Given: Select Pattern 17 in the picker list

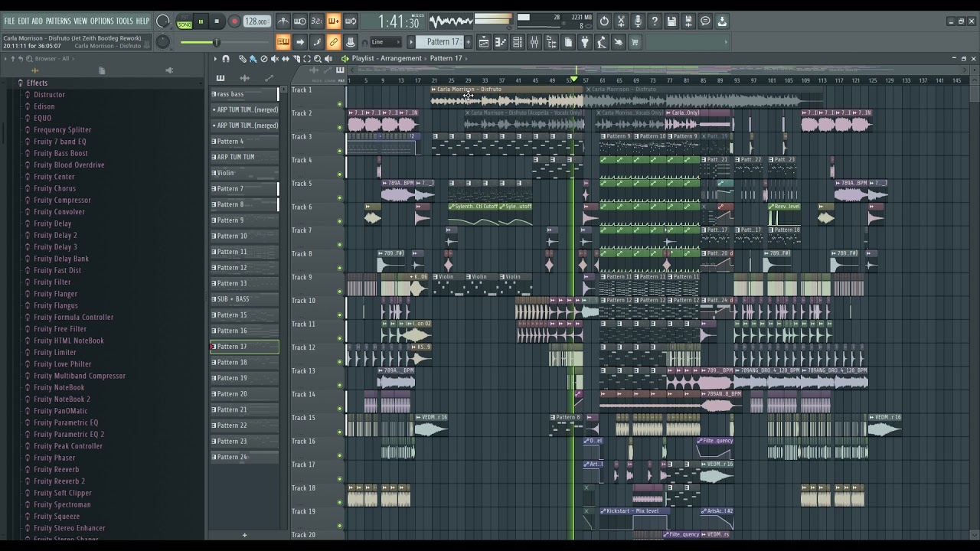Looking at the screenshot, I should [x=245, y=347].
